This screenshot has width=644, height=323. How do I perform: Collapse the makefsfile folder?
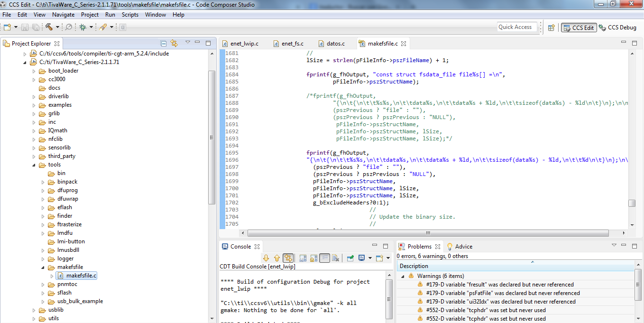pos(43,268)
